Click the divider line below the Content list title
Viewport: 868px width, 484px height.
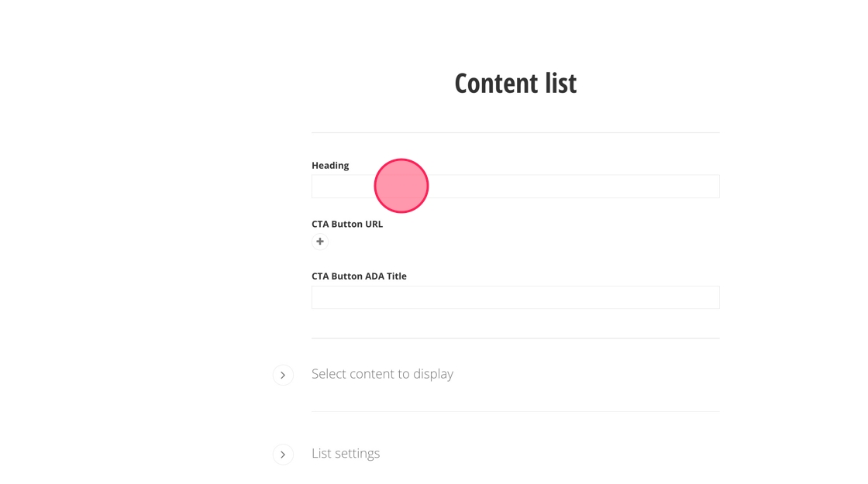point(515,132)
